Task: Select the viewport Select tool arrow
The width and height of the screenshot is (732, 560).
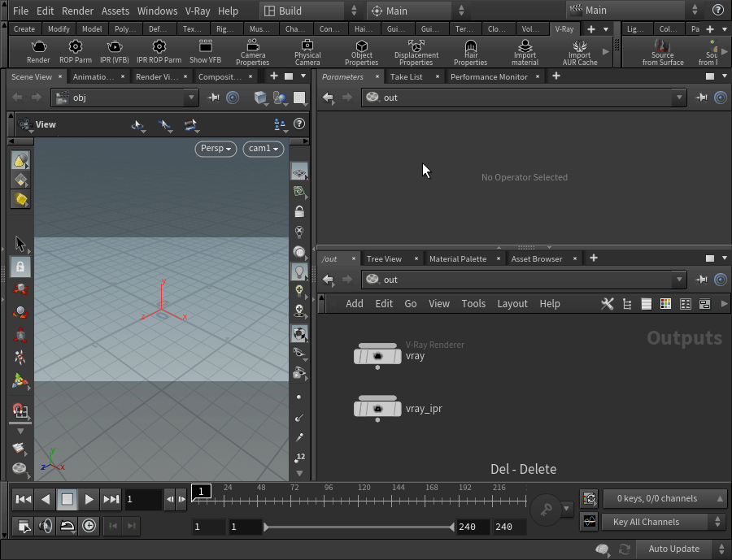Action: coord(20,244)
